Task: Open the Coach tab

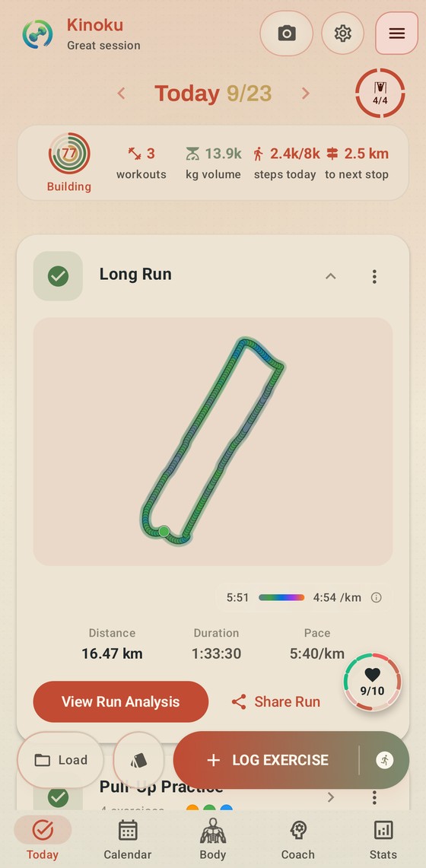Action: [297, 840]
